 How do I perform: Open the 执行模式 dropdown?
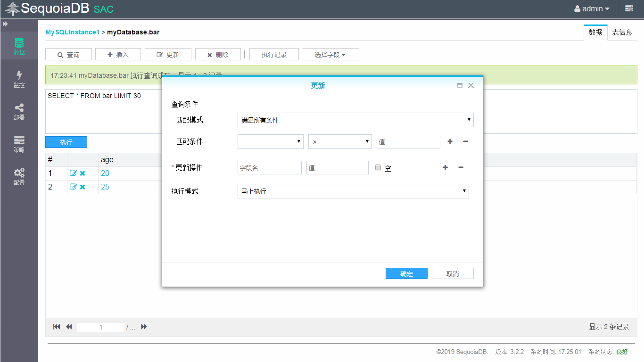pyautogui.click(x=353, y=191)
